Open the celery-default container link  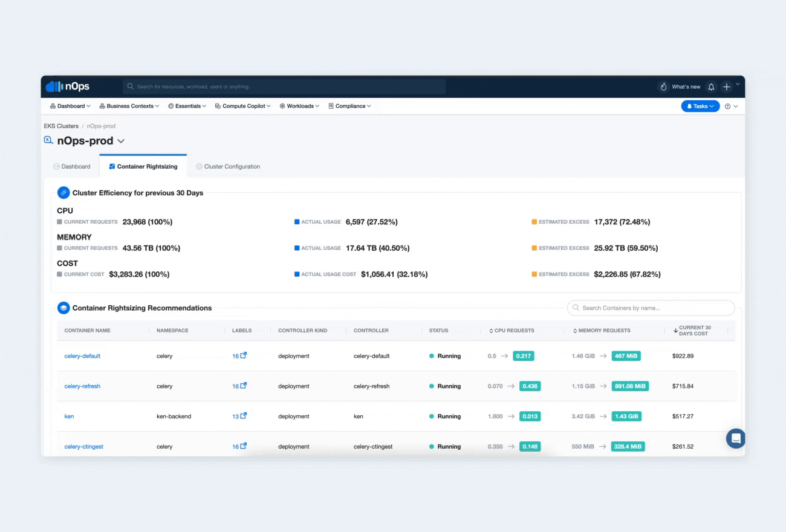coord(82,356)
